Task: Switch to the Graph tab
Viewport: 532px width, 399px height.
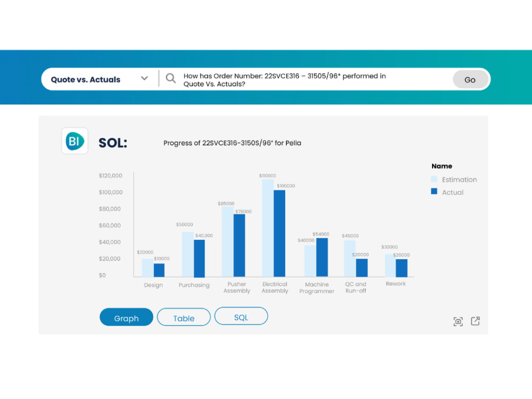Action: tap(126, 317)
